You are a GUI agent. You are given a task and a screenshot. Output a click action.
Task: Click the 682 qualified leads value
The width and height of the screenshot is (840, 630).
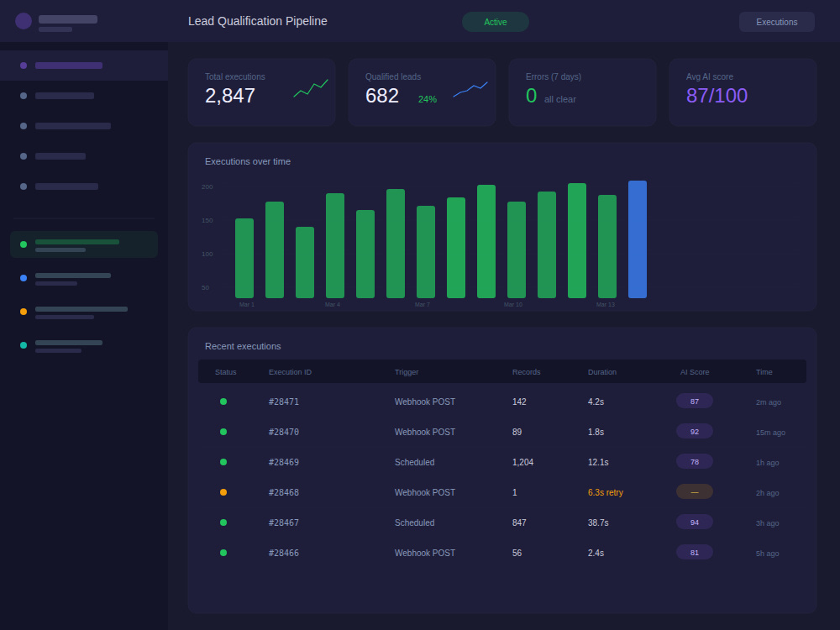[382, 96]
